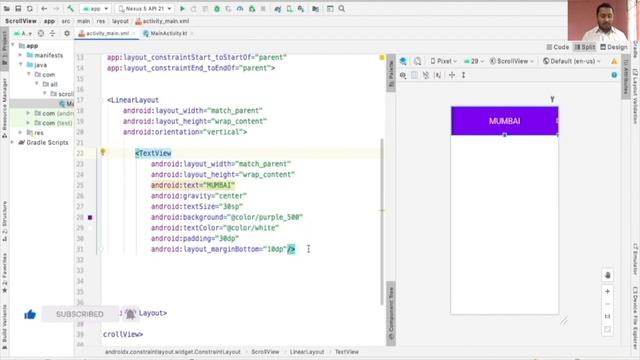
Task: Click the Search Everywhere magnifier icon
Action: [342, 9]
